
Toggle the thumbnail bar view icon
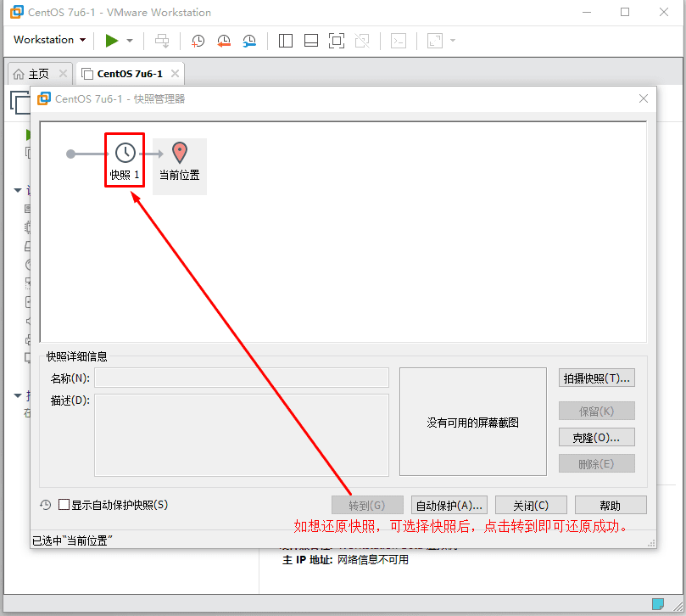click(x=311, y=41)
